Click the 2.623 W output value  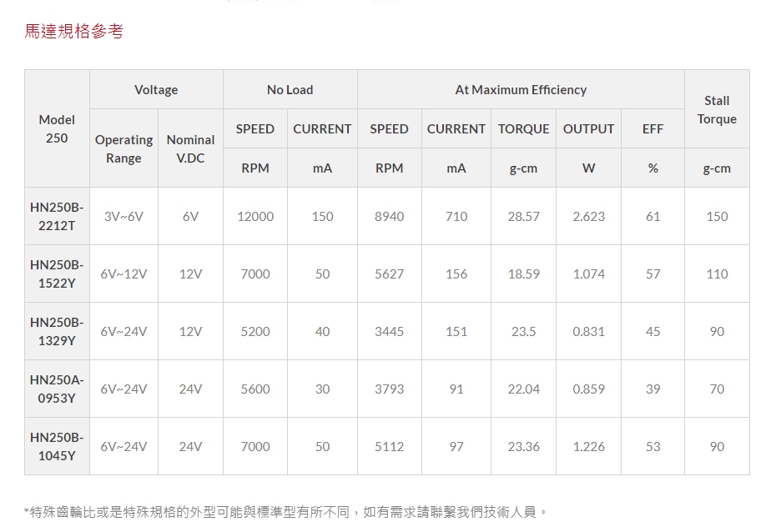[588, 216]
